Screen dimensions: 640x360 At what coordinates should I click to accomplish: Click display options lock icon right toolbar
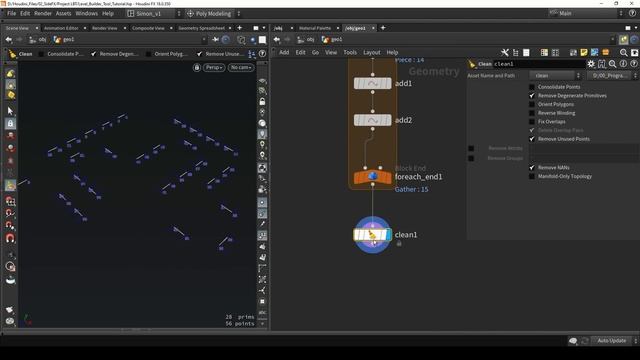(x=262, y=102)
